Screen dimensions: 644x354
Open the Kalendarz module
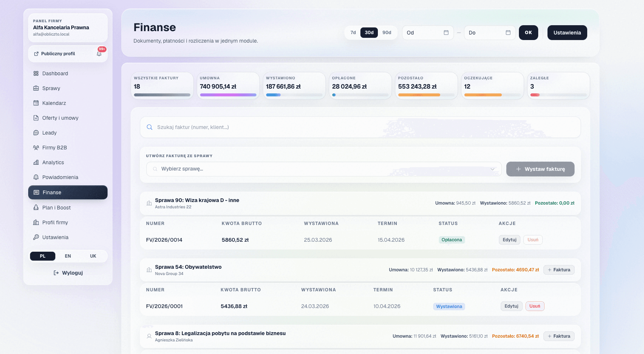click(54, 103)
